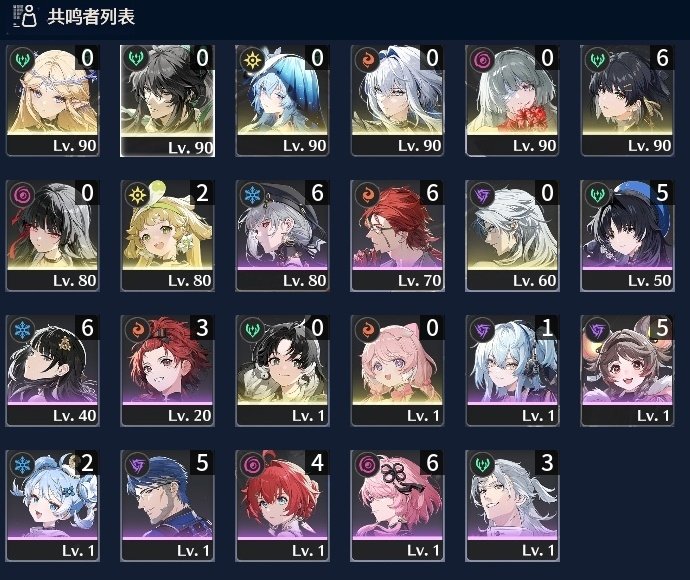Click the resonator list header icon
This screenshot has width=690, height=580.
pyautogui.click(x=25, y=16)
